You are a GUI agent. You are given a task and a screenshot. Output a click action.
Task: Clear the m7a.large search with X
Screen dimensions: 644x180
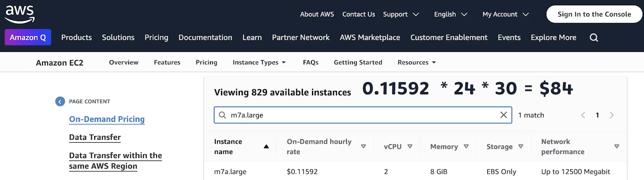point(503,115)
